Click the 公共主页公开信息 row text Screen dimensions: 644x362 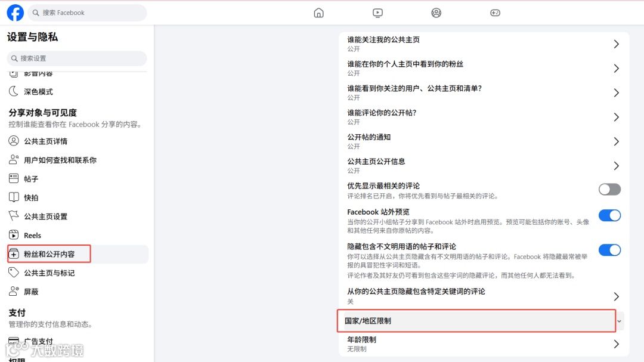[376, 162]
